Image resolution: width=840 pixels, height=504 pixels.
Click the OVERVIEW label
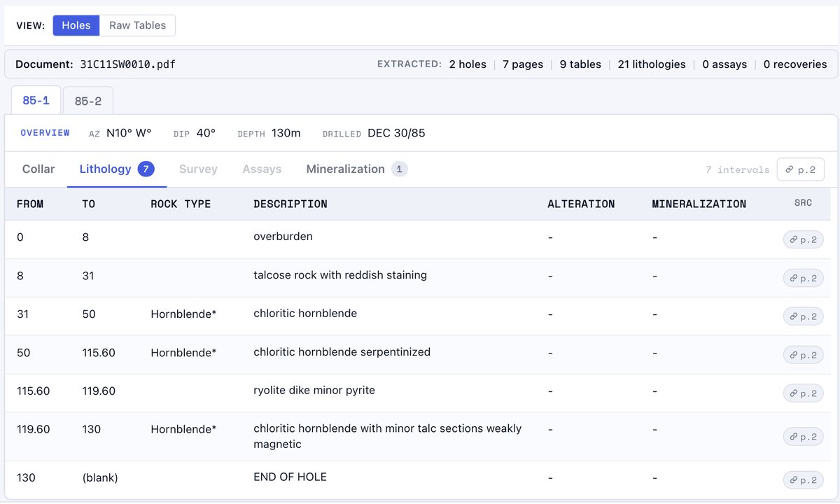click(x=45, y=133)
